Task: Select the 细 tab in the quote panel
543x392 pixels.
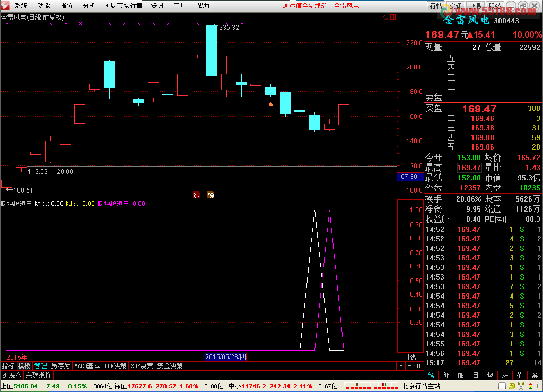Action: click(x=461, y=376)
